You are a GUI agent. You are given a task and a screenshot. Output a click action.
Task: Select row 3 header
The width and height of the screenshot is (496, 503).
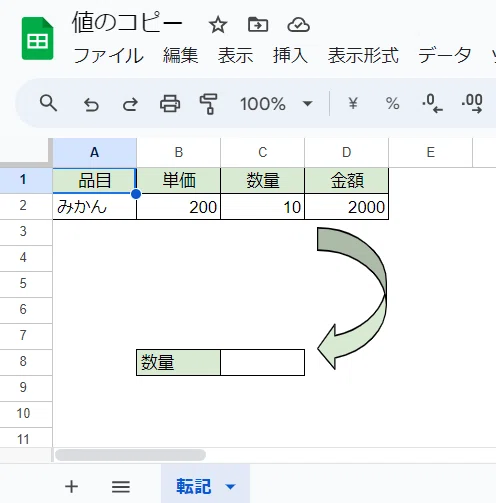pos(26,232)
